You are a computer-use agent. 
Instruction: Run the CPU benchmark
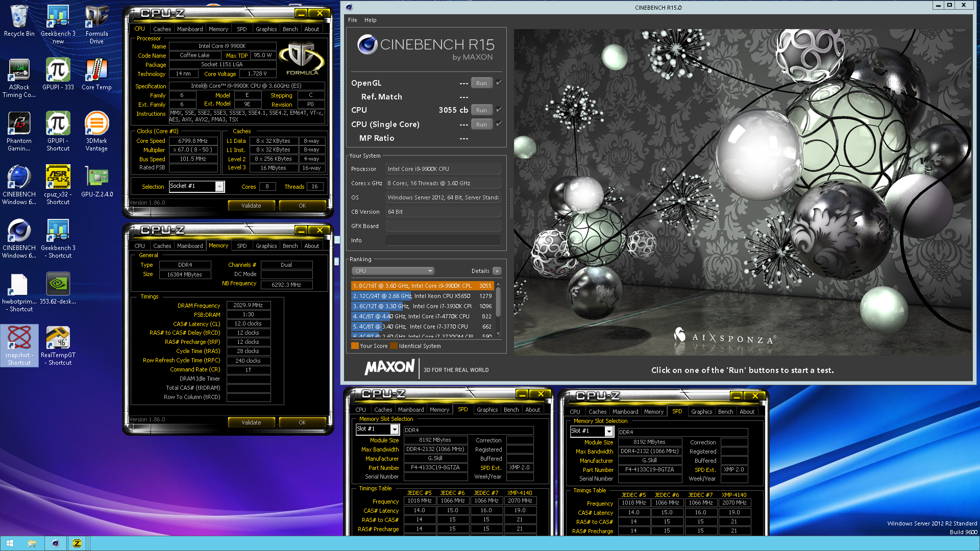coord(481,110)
